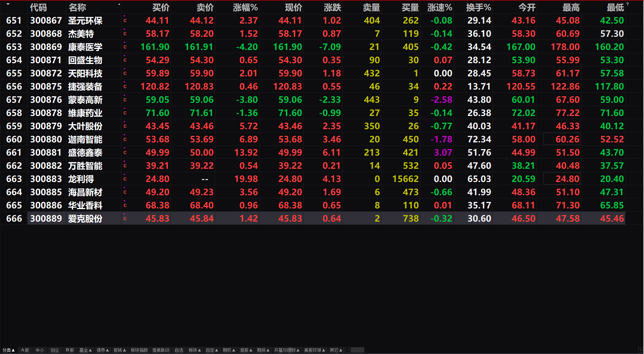Expand the 美股环球 menu

[x=315, y=350]
